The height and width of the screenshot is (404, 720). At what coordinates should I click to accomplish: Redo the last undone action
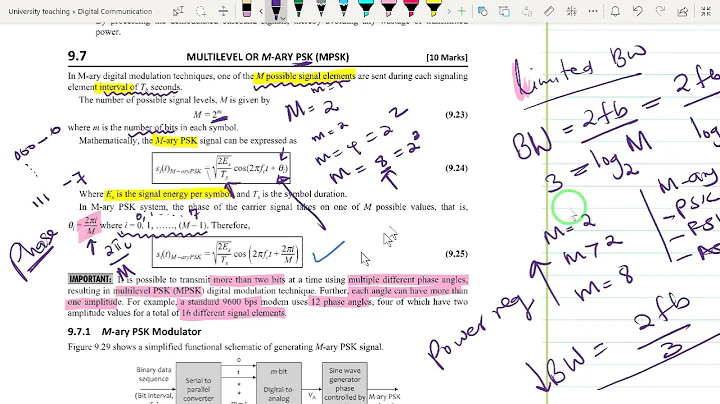tap(660, 11)
